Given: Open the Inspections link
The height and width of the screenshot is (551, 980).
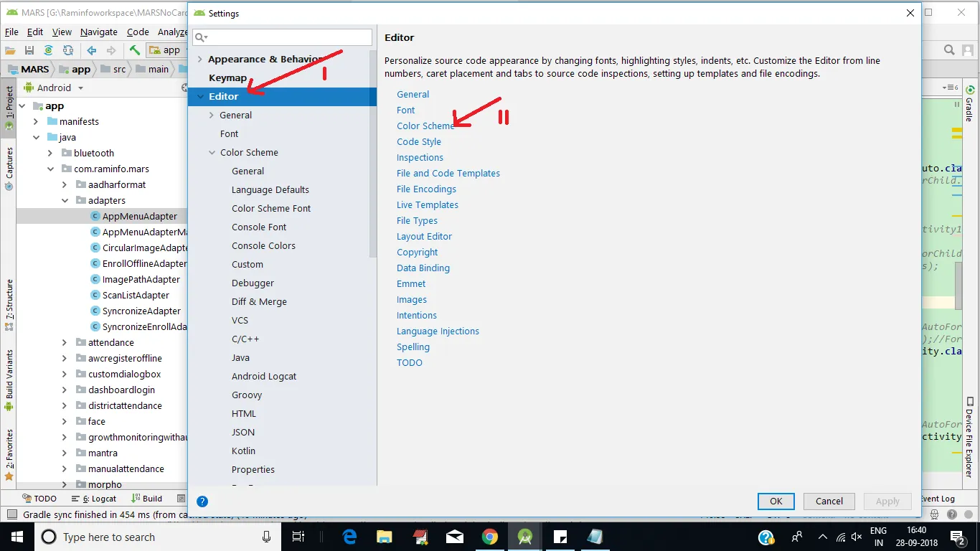Looking at the screenshot, I should [x=420, y=157].
